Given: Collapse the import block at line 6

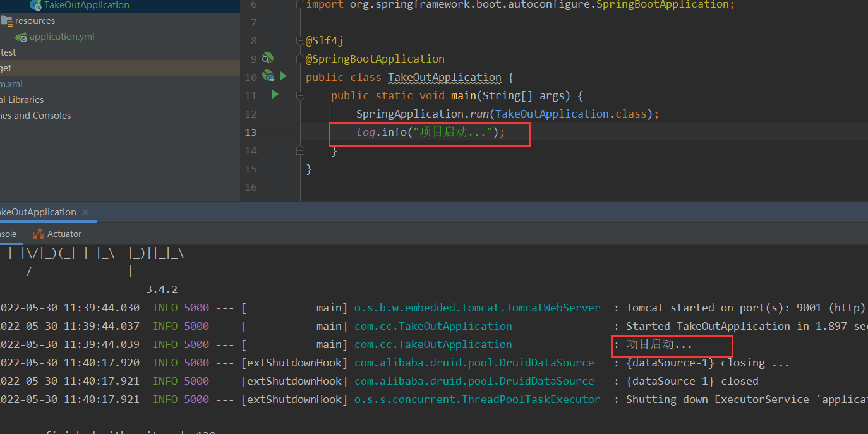Looking at the screenshot, I should [301, 5].
